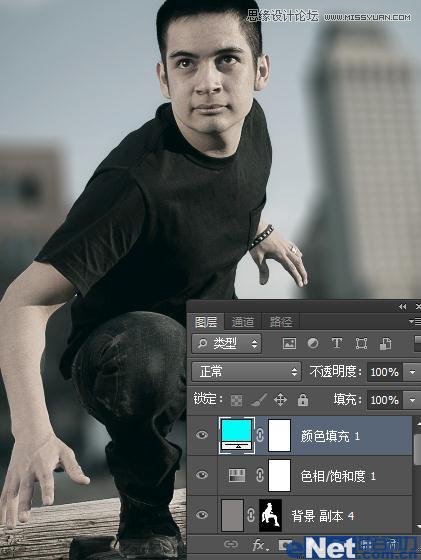
Task: Hide the 颜色填充 1 layer
Action: [x=202, y=435]
